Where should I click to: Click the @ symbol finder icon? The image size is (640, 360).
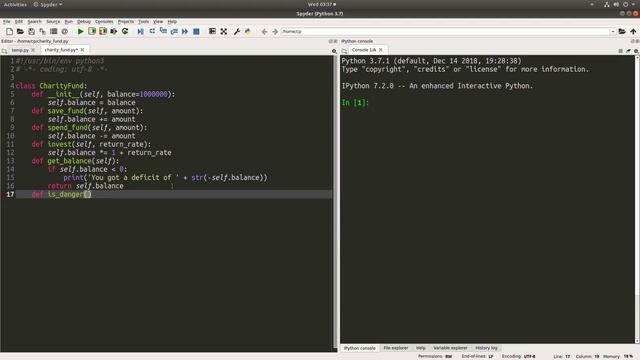[x=64, y=31]
